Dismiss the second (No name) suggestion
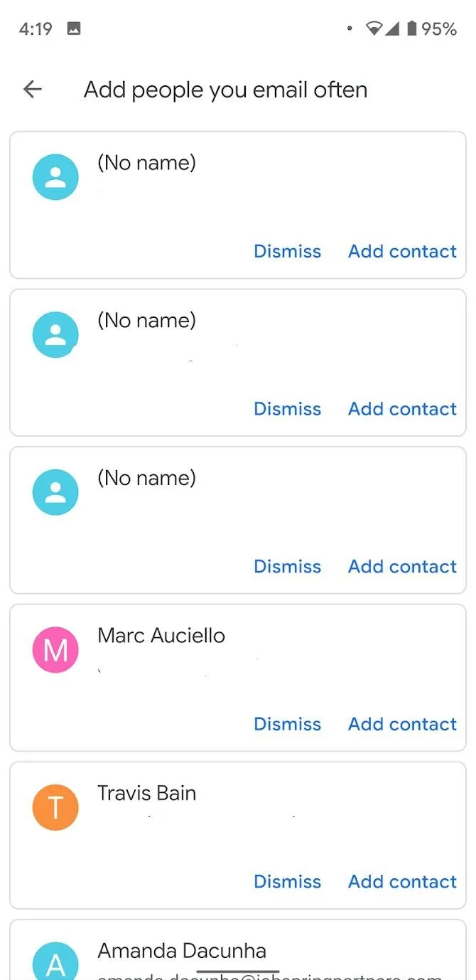476x980 pixels. [288, 409]
